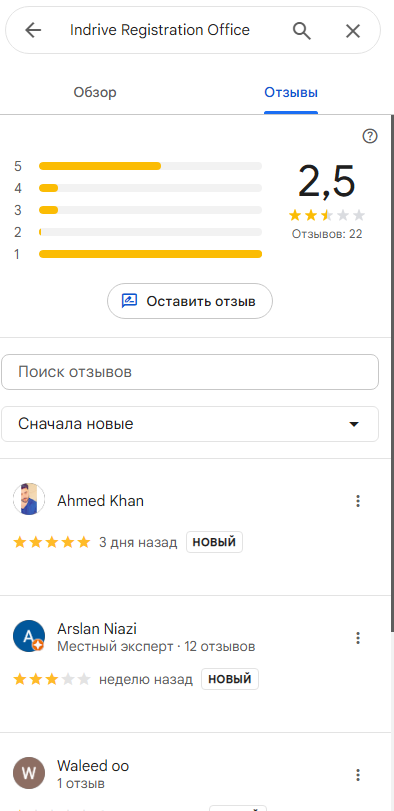The height and width of the screenshot is (811, 394).
Task: Select the Отзывы tab
Action: (291, 93)
